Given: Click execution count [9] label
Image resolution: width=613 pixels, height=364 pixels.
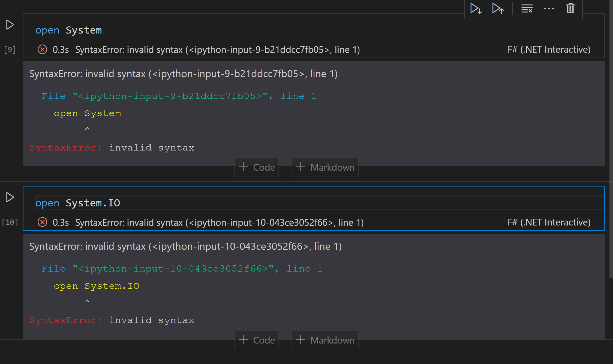Looking at the screenshot, I should pos(10,50).
